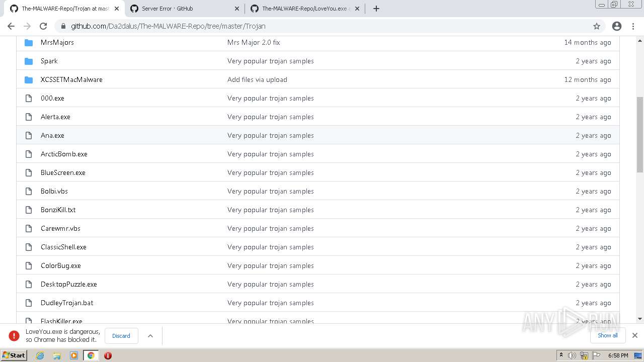Select the Trojan at master tab
The image size is (644, 362).
click(x=64, y=9)
